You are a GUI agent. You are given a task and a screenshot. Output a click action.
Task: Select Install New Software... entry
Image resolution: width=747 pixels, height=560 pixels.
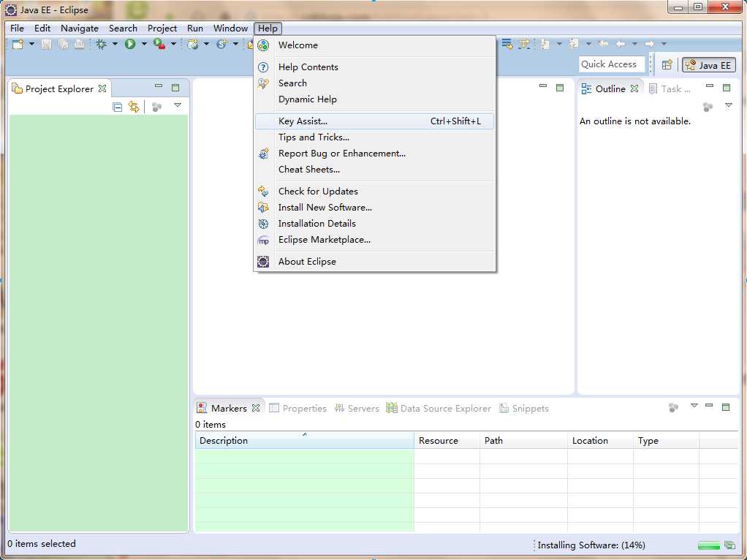[375, 208]
